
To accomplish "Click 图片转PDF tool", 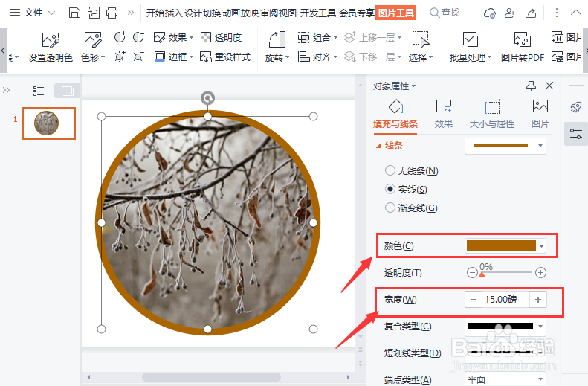I will tap(523, 48).
